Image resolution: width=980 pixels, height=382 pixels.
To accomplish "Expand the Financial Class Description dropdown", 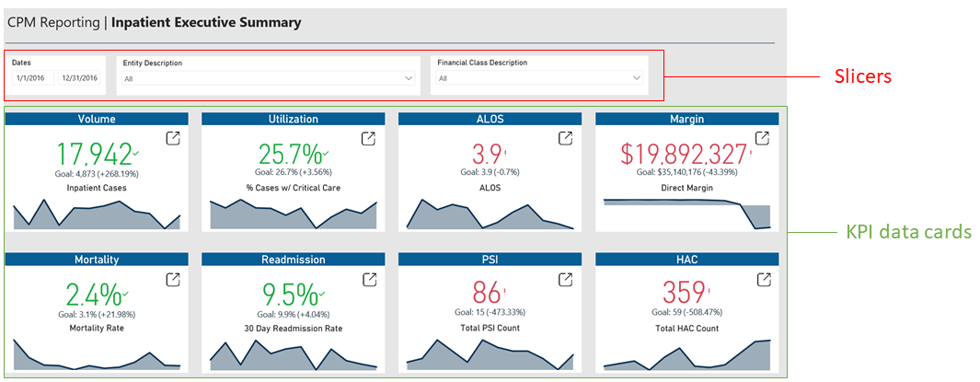I will (x=635, y=79).
